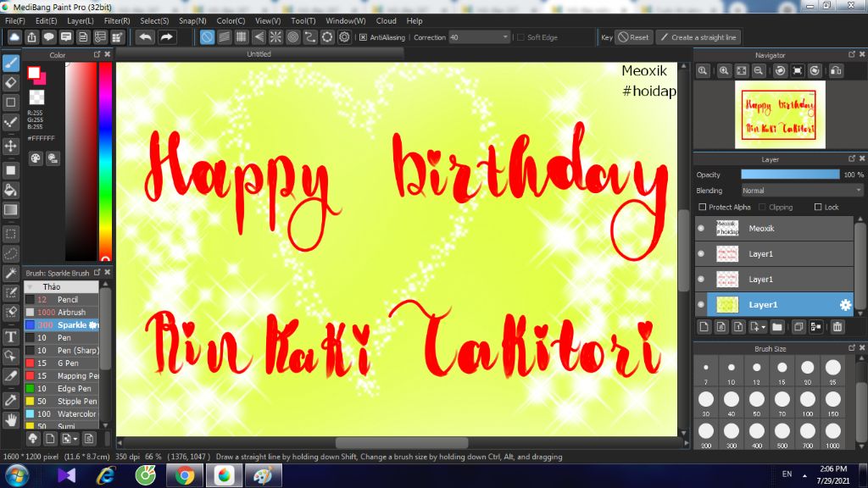Image resolution: width=868 pixels, height=488 pixels.
Task: Select the Text tool
Action: (10, 336)
